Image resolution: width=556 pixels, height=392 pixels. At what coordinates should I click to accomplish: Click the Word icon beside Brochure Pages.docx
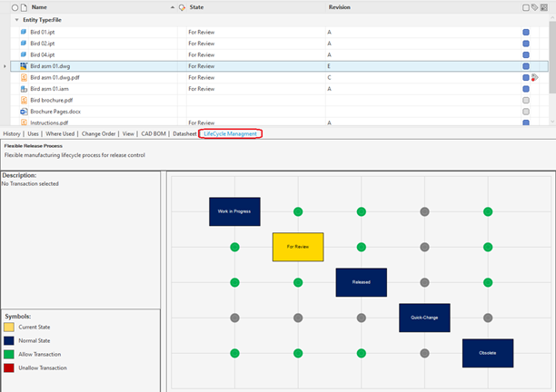24,112
